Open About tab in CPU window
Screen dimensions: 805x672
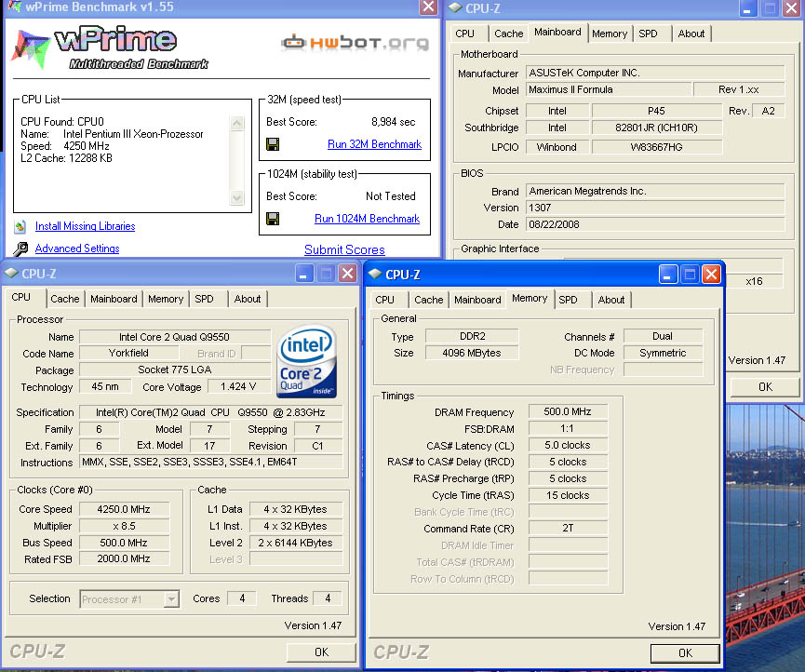(x=248, y=299)
